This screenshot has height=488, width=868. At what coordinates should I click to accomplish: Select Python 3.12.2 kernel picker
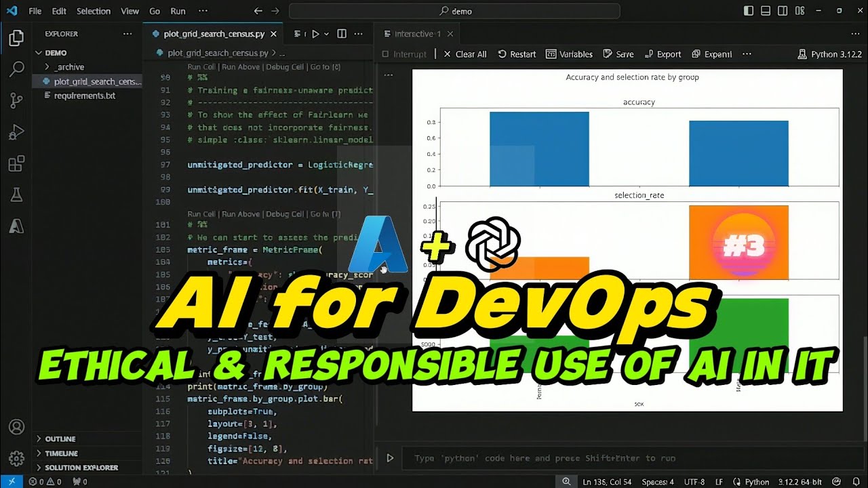point(831,54)
